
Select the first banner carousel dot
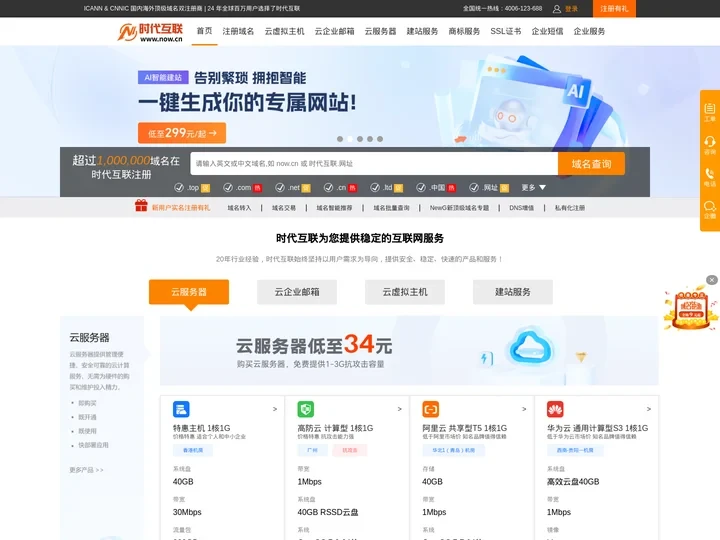[340, 139]
